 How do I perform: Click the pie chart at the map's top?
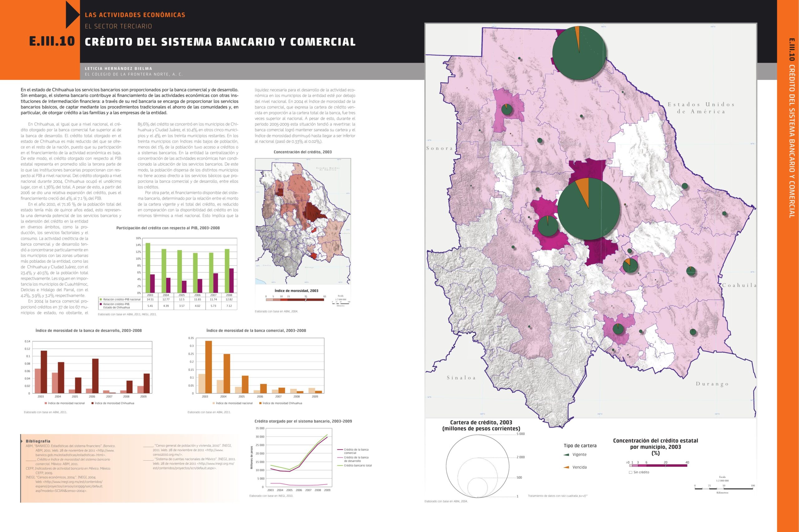point(579,53)
